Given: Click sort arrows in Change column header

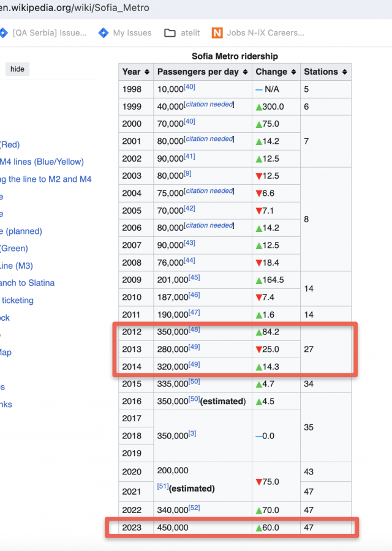Looking at the screenshot, I should [293, 72].
